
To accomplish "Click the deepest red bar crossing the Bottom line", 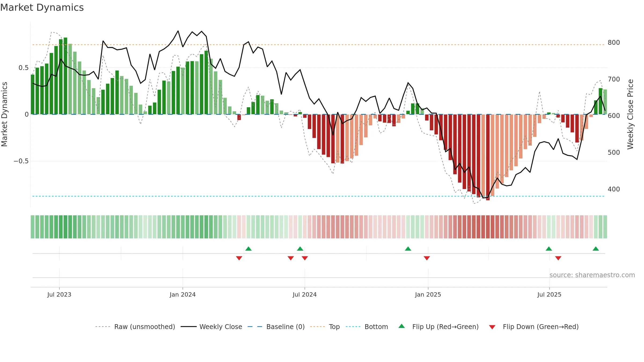I will (x=488, y=157).
